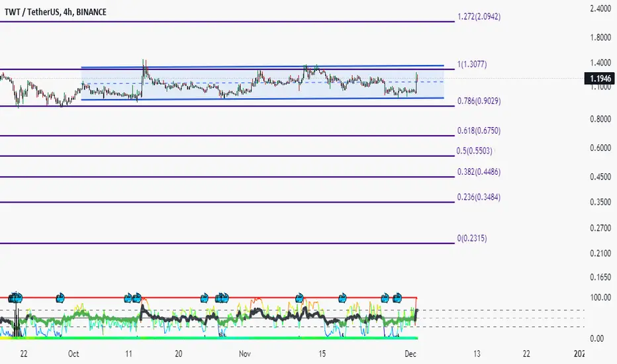Click the Oct label on the time axis

pyautogui.click(x=73, y=354)
